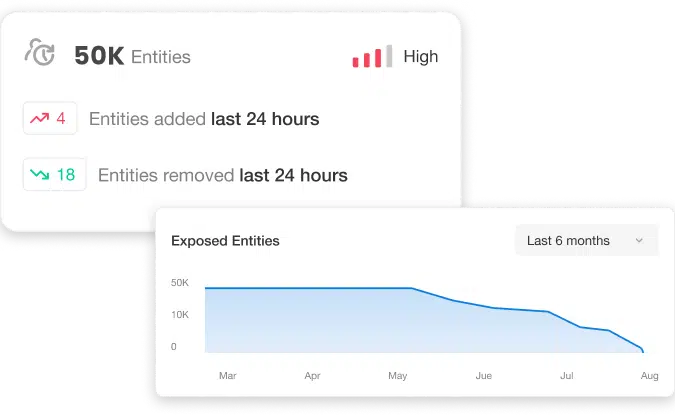Open the Last 6 months dropdown
Screen dimensions: 675x416
coord(586,240)
